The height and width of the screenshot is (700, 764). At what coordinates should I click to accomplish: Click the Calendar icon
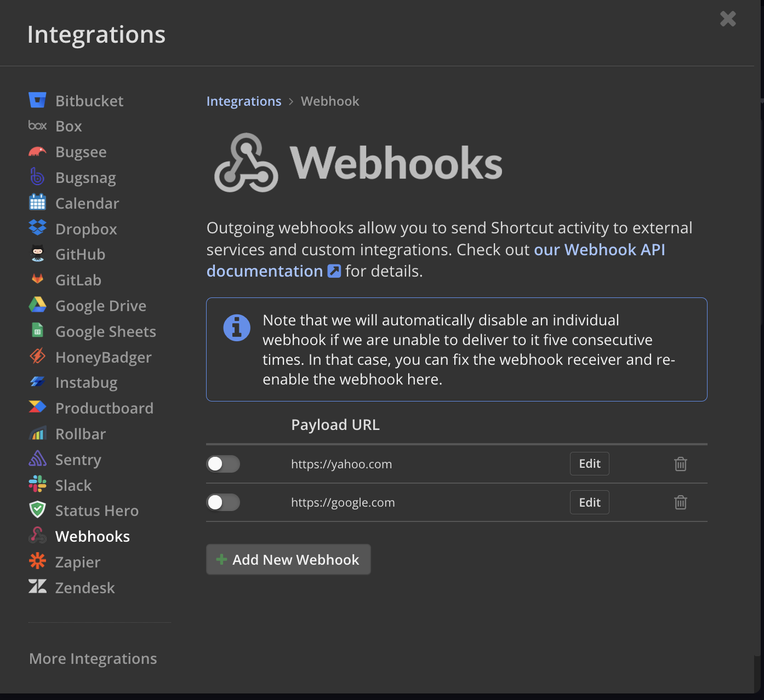37,203
